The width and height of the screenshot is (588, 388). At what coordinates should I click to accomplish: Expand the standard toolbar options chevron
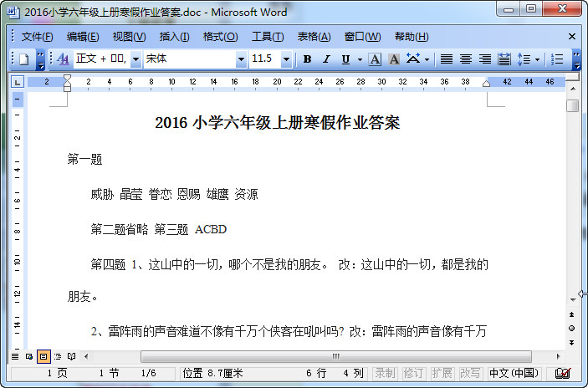40,59
